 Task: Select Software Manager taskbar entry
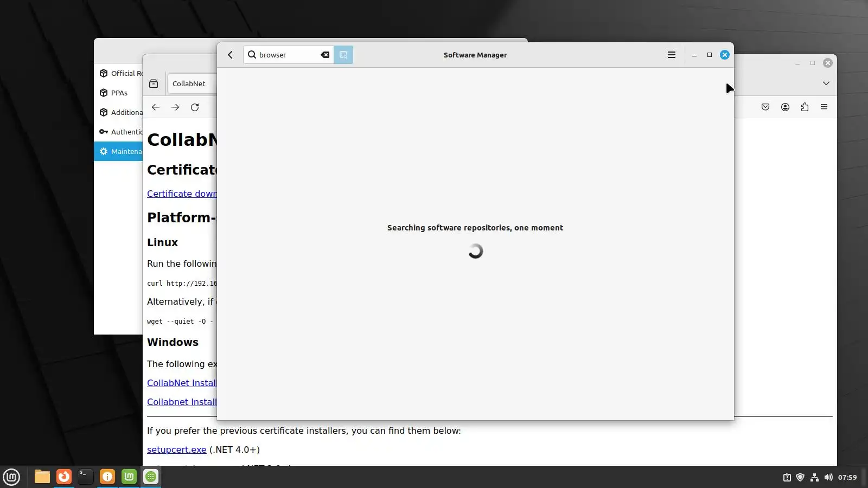151,477
